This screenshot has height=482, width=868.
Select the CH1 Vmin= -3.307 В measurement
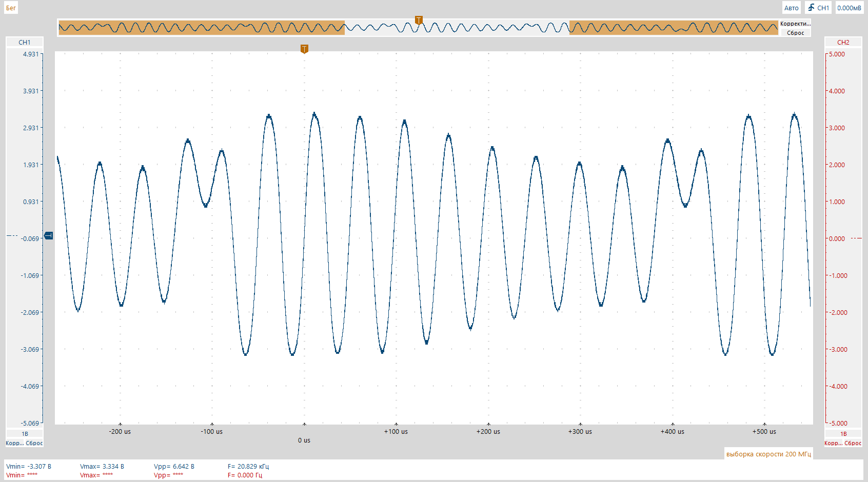pyautogui.click(x=29, y=466)
